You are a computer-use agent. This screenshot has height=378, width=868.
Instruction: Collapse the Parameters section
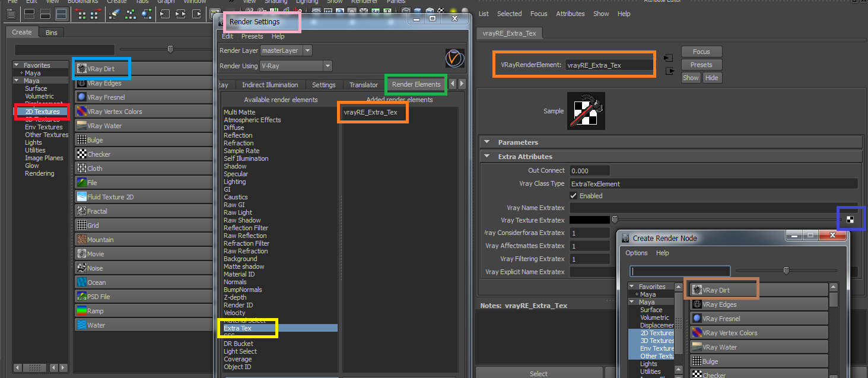coord(487,142)
